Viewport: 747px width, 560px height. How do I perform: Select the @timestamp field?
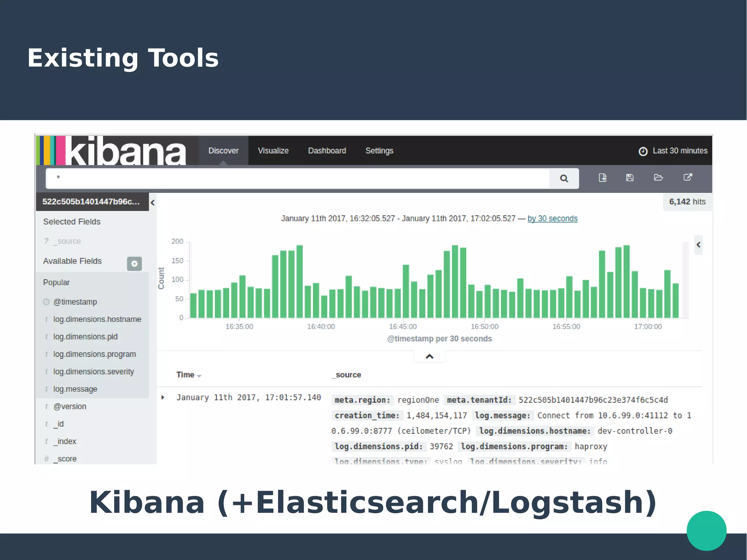75,302
